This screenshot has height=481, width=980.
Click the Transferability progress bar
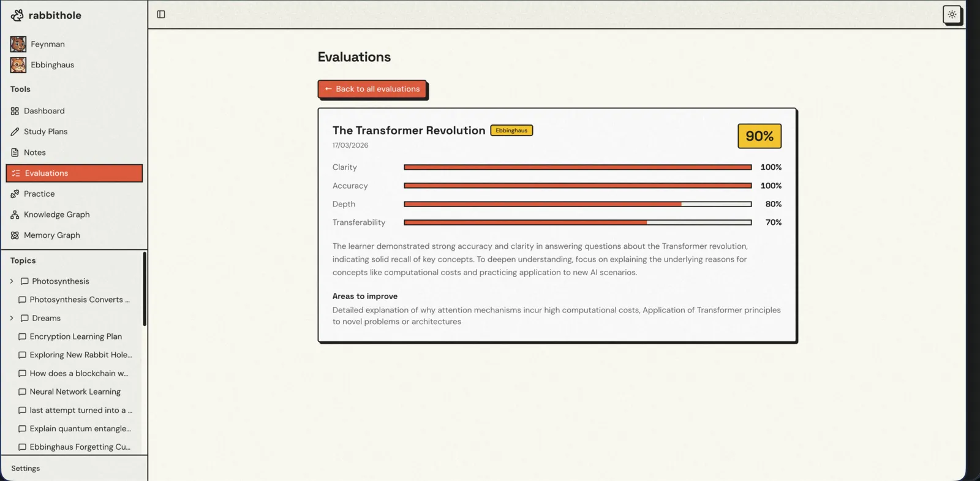tap(578, 222)
